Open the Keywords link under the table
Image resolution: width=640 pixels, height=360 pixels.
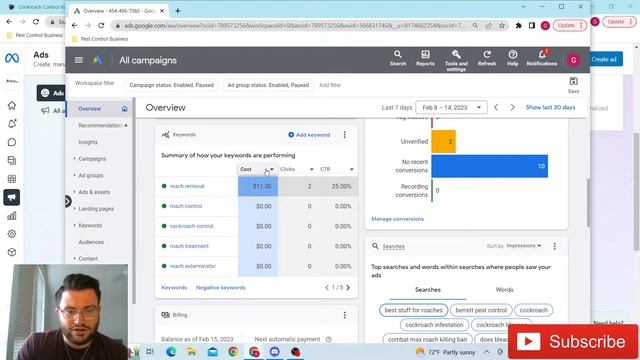(174, 287)
